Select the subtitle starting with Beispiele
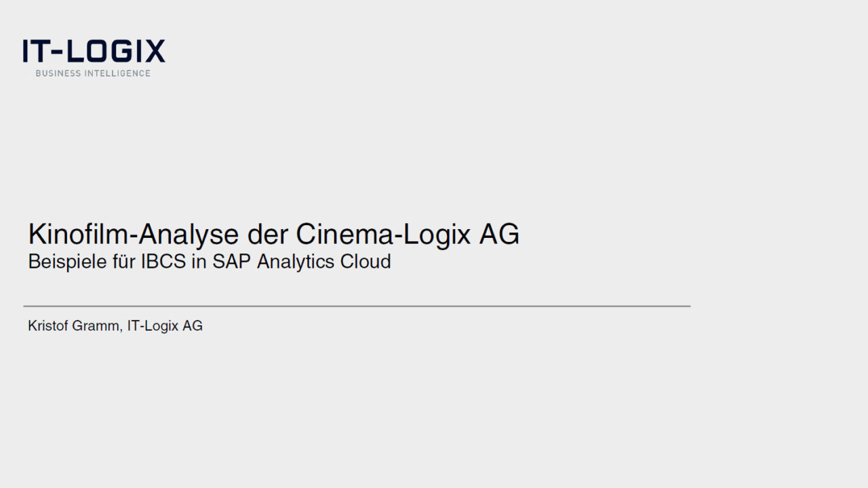The width and height of the screenshot is (868, 488). 209,262
